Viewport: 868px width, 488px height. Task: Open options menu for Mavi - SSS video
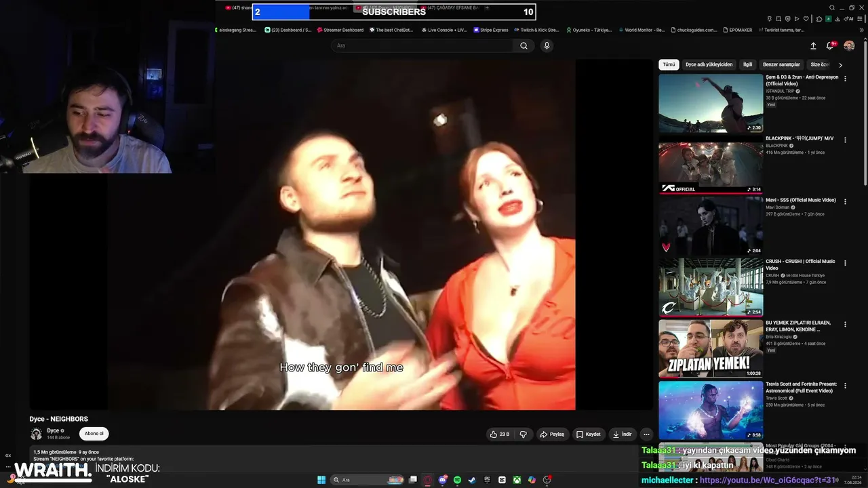845,201
